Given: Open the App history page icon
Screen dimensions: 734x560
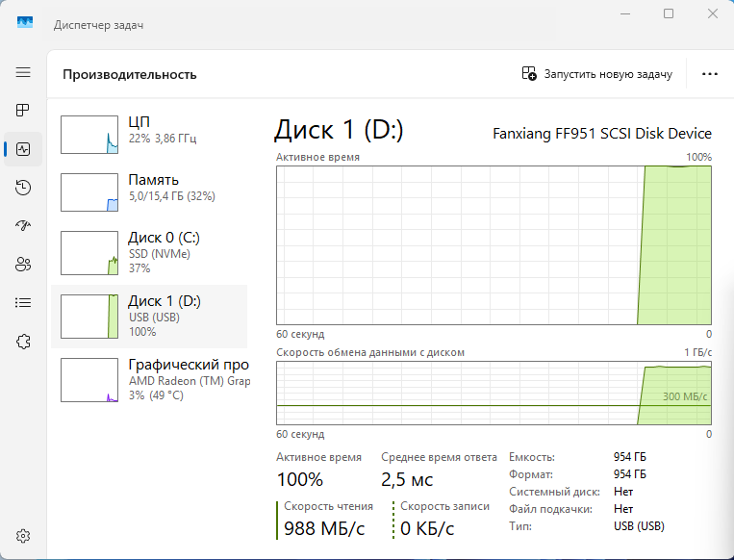Looking at the screenshot, I should [x=23, y=188].
